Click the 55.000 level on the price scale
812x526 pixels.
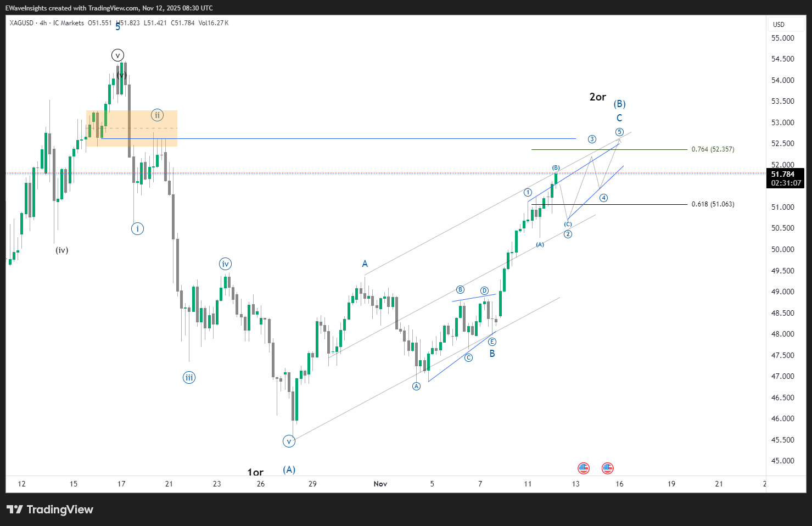point(782,38)
